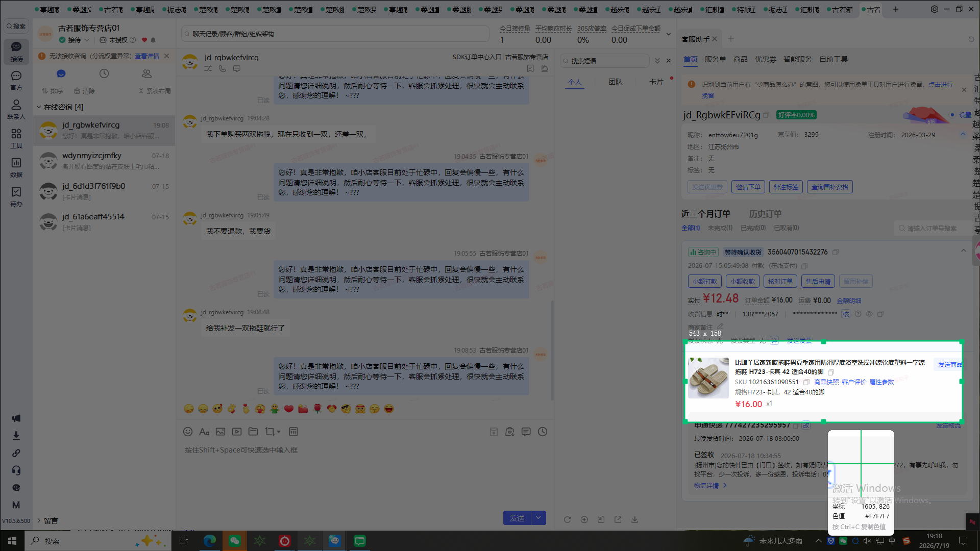Toggle the eye icon to reveal receiver info
The image size is (980, 551).
869,314
